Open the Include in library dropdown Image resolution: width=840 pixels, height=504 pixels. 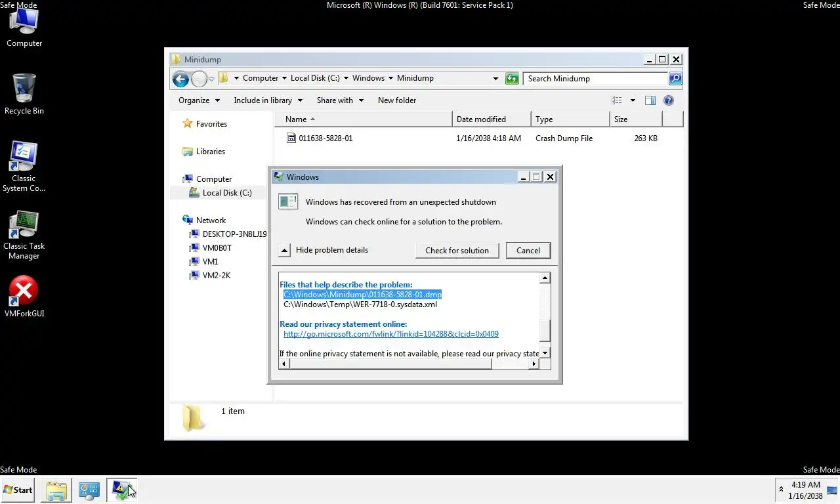[268, 100]
